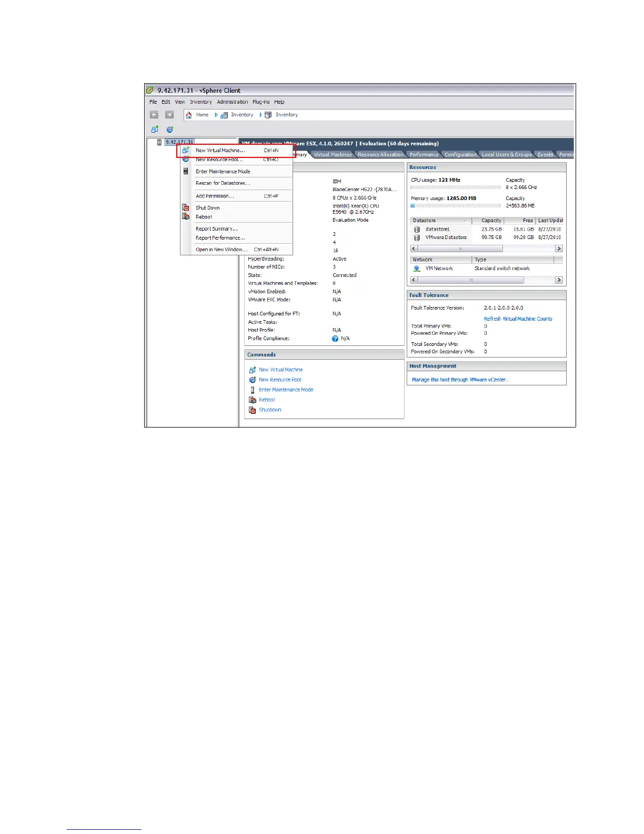Choose New Virtual Machine from context menu

coord(236,151)
